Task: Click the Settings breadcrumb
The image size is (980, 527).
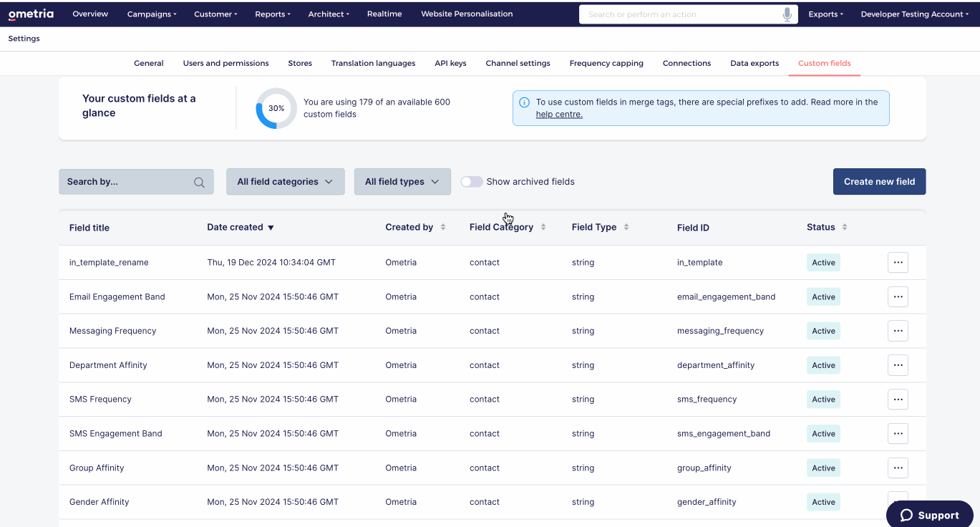Action: click(x=24, y=39)
